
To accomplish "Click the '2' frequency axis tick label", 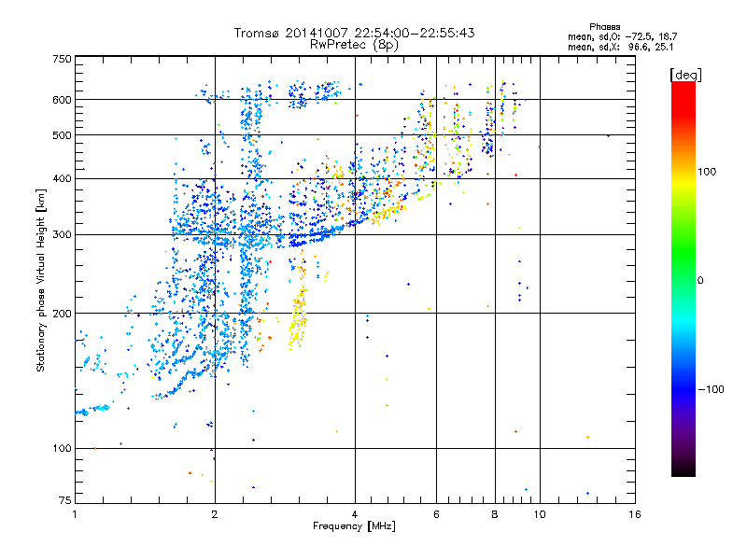I will (215, 514).
